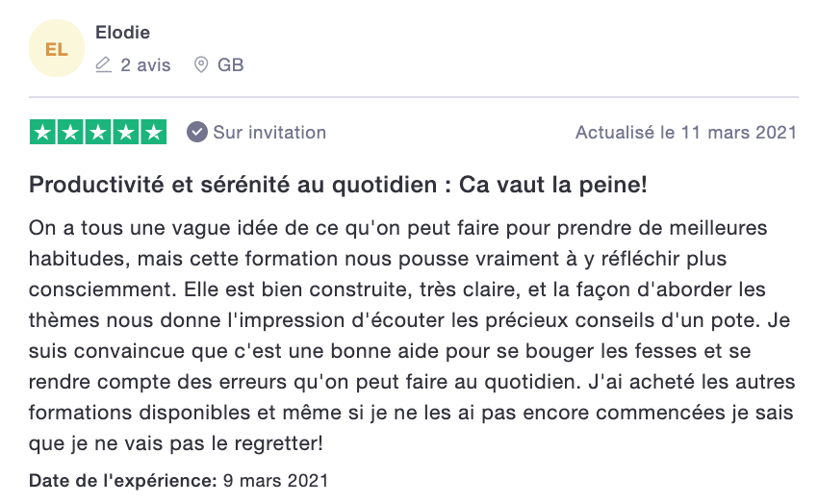The image size is (818, 504).
Task: Click the GB country label
Action: pyautogui.click(x=231, y=65)
